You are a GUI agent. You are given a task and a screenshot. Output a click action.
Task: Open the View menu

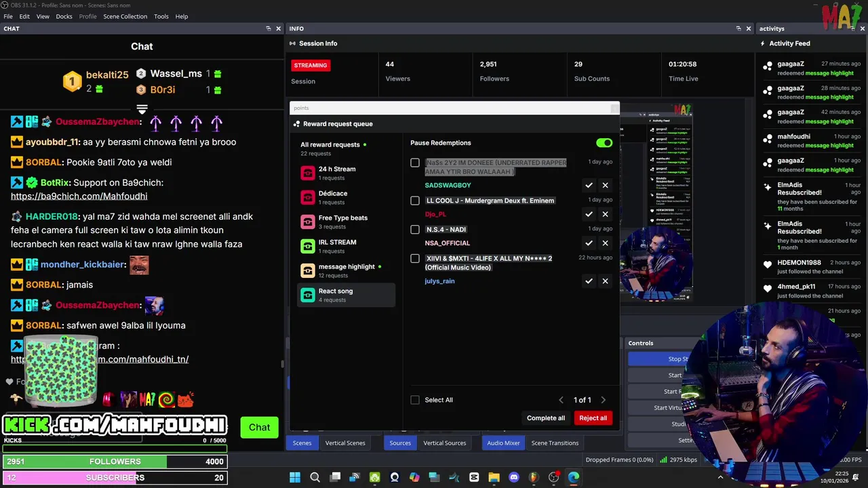[43, 16]
